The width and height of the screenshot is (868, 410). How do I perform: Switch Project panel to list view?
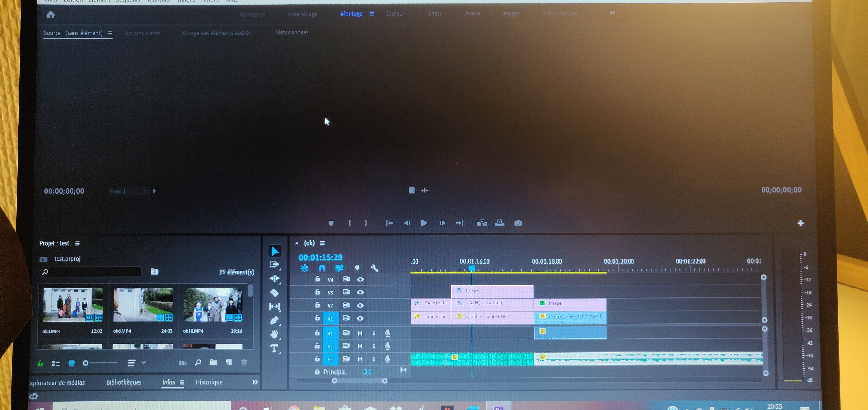click(56, 363)
